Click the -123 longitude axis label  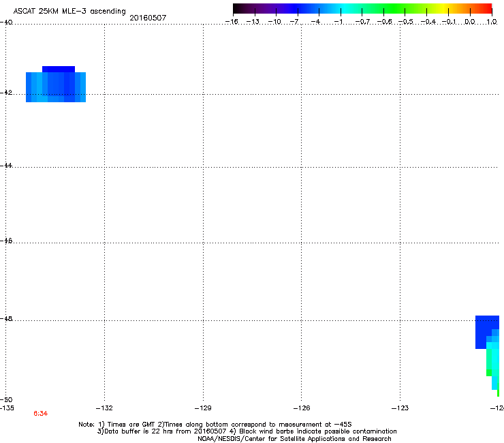(400, 408)
